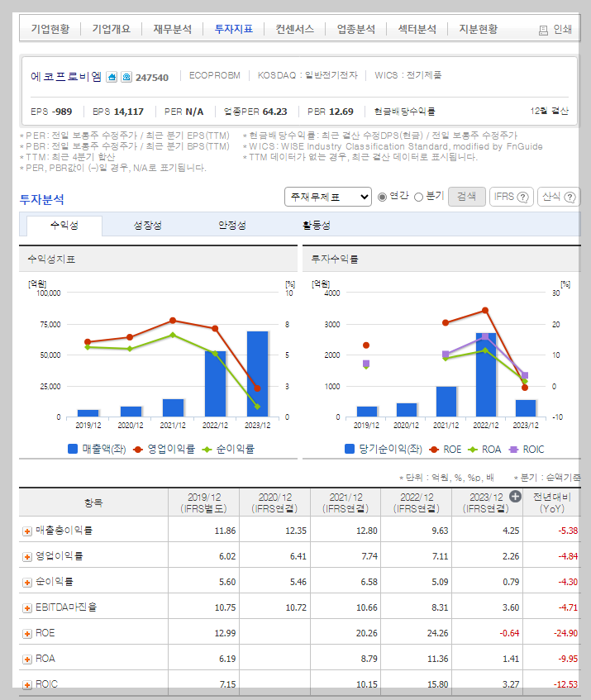Click the YoY value -24.90
Screen dimensions: 591x700
[x=565, y=634]
